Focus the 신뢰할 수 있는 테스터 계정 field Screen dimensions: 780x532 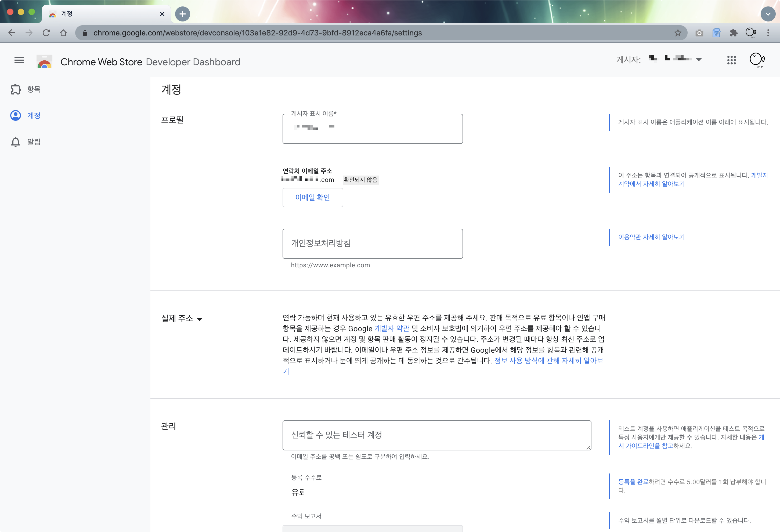click(x=436, y=435)
